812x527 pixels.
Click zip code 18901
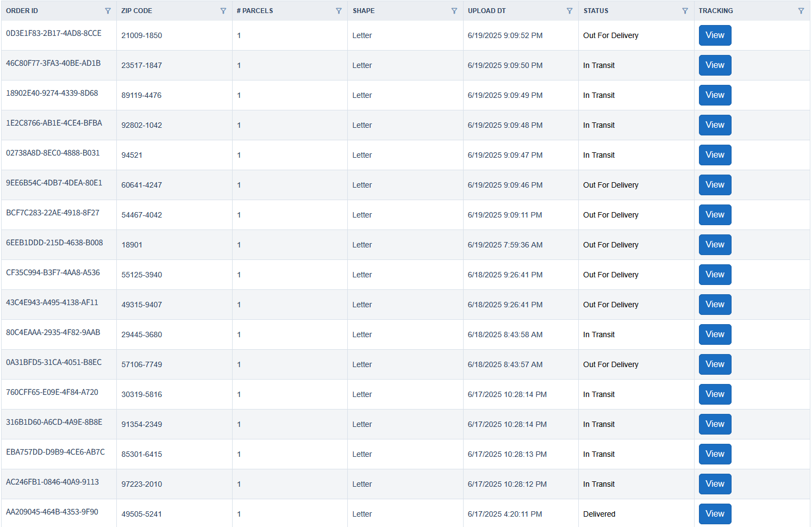pos(132,245)
